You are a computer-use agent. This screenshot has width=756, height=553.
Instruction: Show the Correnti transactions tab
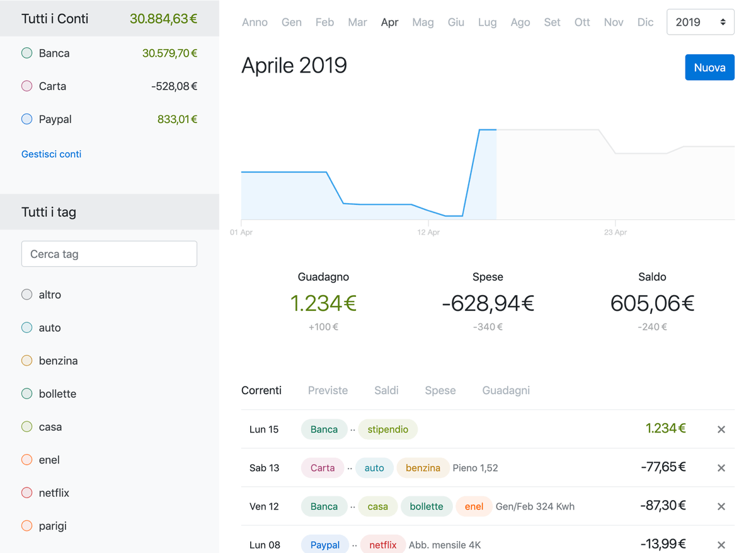tap(261, 390)
